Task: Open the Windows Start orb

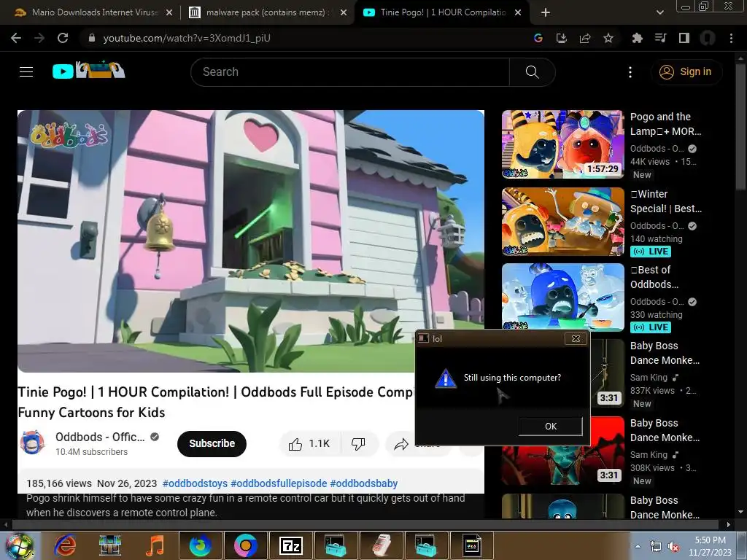Action: click(x=19, y=545)
